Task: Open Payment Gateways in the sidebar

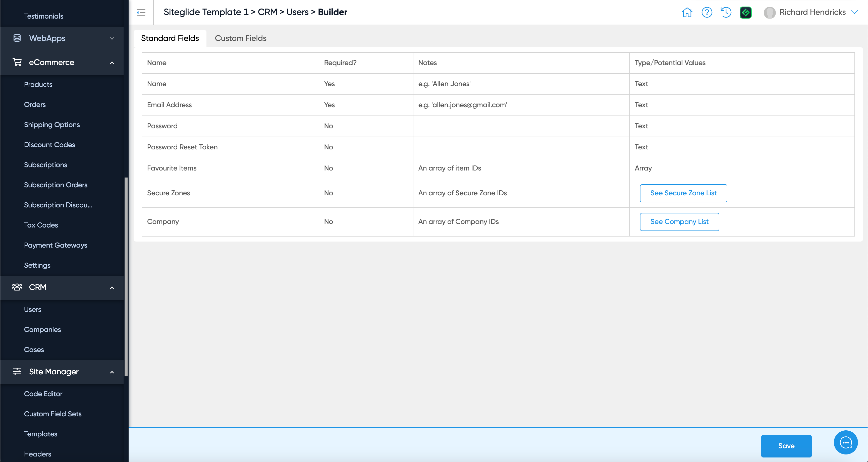Action: pyautogui.click(x=56, y=245)
